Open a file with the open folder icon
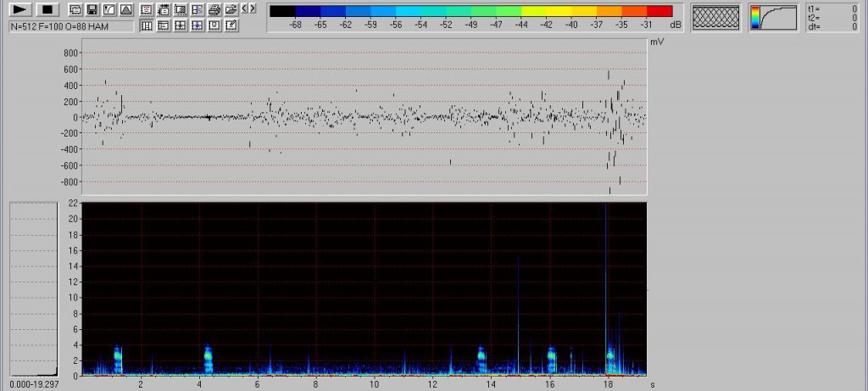The width and height of the screenshot is (868, 391). (x=231, y=9)
